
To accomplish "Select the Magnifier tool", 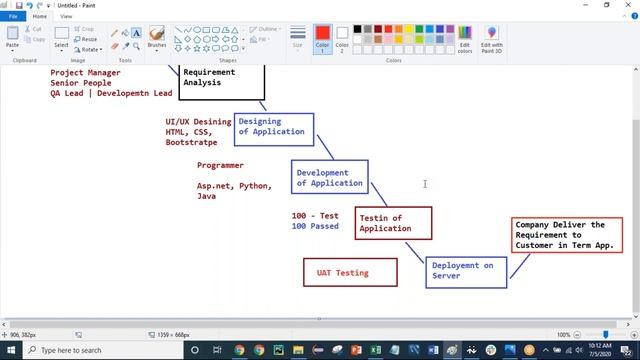I will 136,46.
